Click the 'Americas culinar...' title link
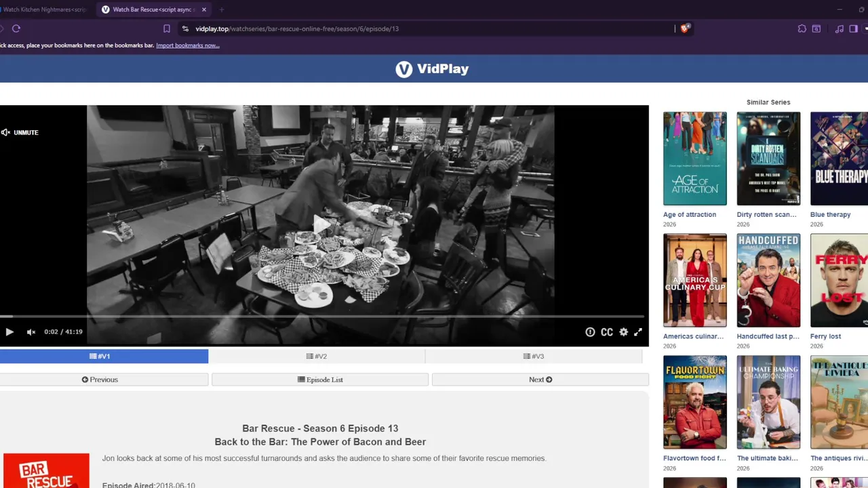 click(693, 337)
